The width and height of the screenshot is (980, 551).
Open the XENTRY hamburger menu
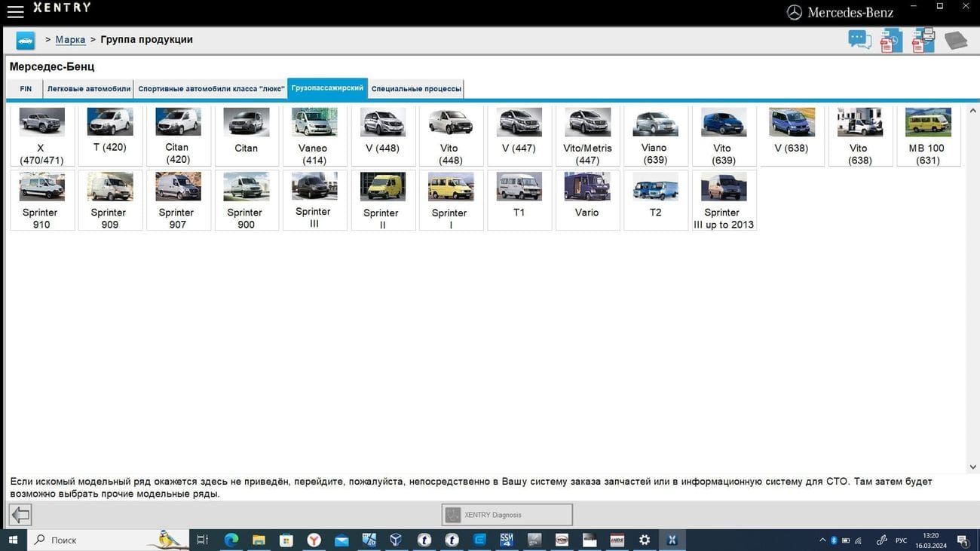(15, 11)
